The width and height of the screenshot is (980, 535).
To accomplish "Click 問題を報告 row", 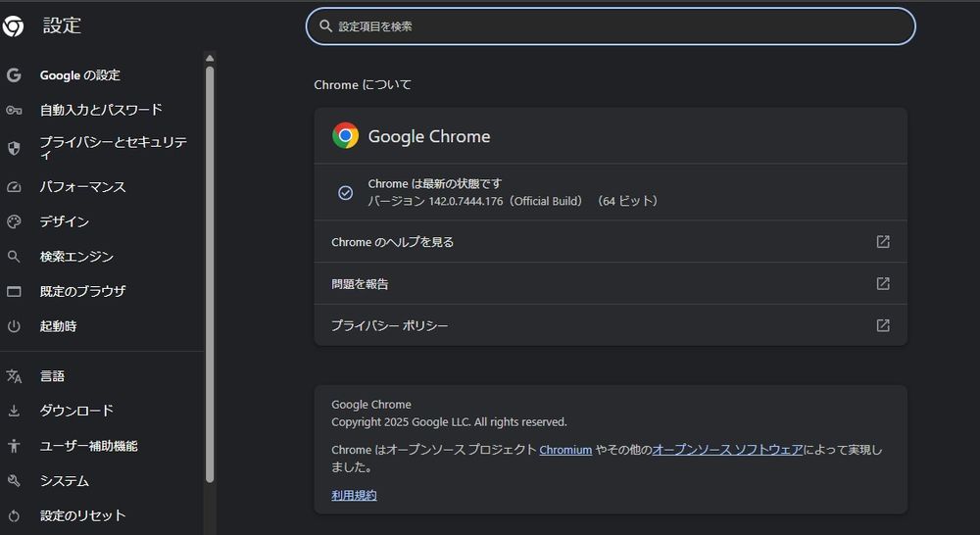I will tap(611, 284).
